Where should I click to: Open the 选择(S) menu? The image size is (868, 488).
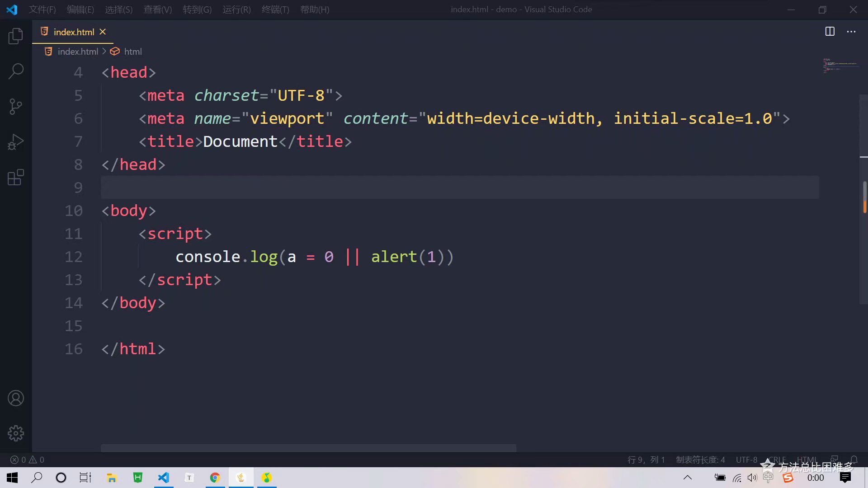coord(119,9)
